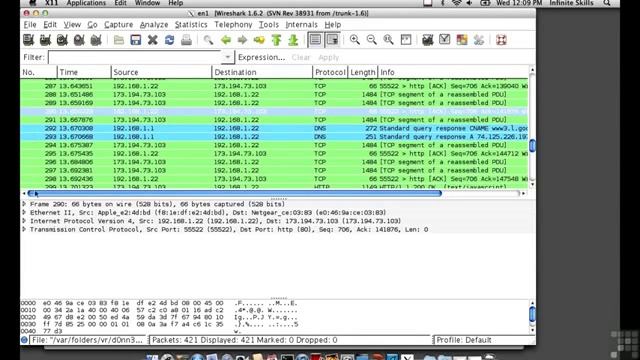
Task: Show capture options toolbar icon
Action: 45,40
